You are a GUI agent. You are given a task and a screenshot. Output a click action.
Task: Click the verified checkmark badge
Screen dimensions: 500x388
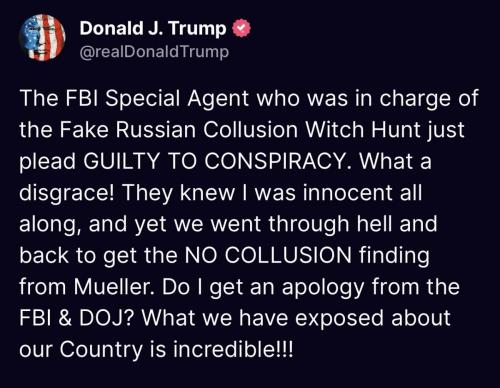click(x=241, y=29)
